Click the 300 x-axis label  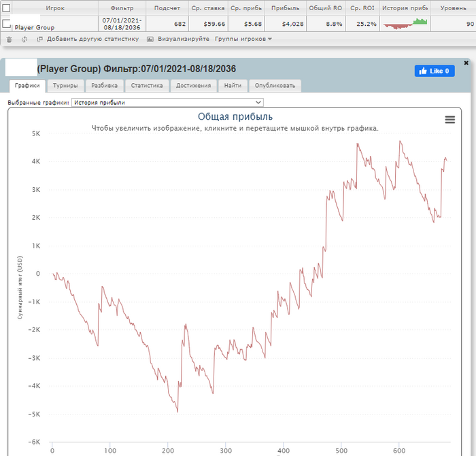click(226, 451)
